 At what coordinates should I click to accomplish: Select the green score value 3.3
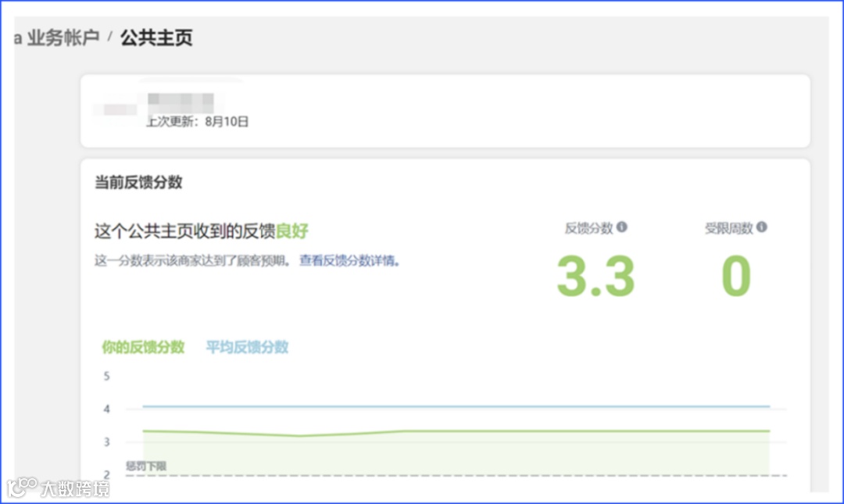click(597, 275)
